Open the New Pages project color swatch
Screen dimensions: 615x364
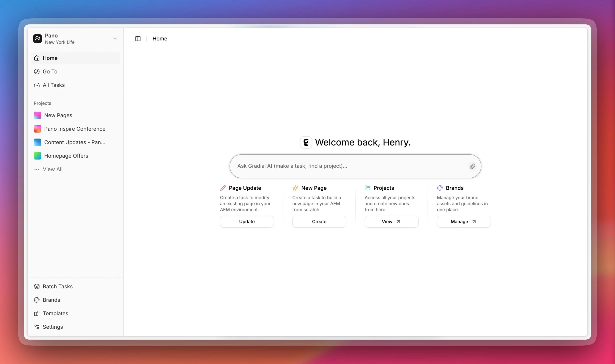(38, 115)
